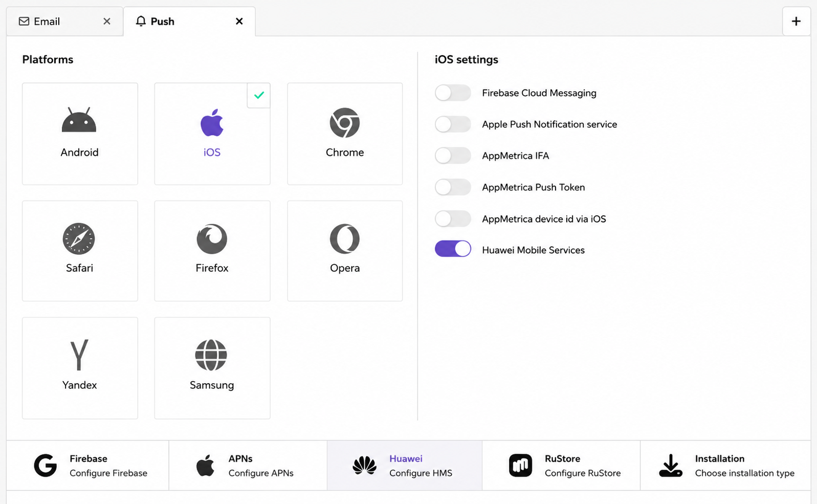Click the Samsung platform label
This screenshot has height=504, width=817.
212,385
